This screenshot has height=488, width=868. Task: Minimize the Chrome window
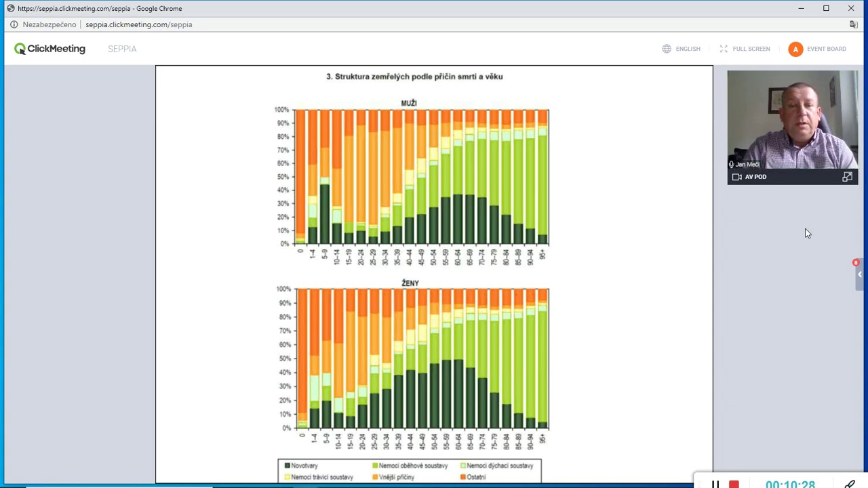tap(801, 8)
